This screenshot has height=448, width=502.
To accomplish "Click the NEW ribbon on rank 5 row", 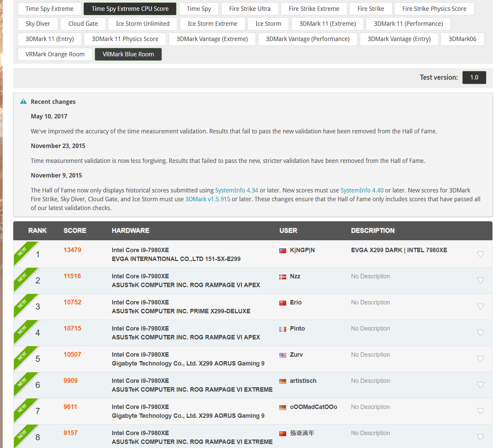I will (22, 355).
